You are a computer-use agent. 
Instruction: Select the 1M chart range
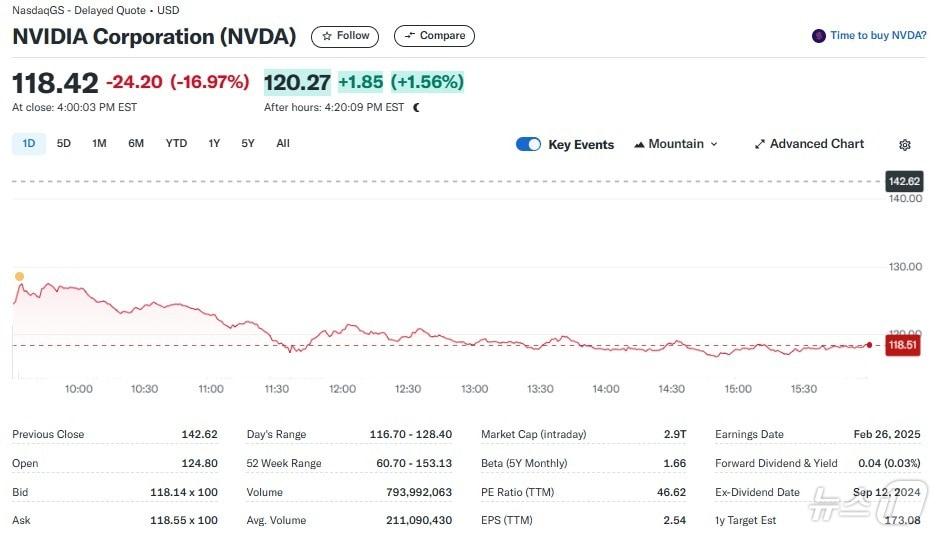pos(99,143)
